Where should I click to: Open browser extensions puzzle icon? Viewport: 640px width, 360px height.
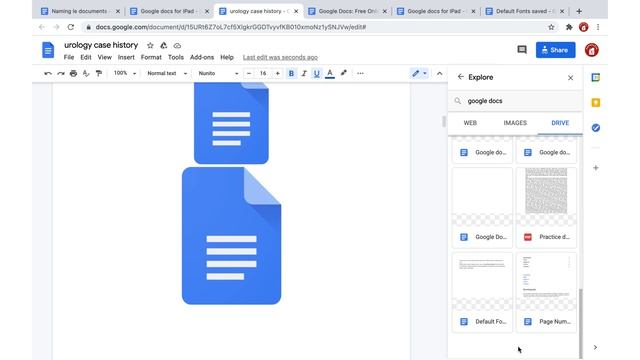pos(569,27)
